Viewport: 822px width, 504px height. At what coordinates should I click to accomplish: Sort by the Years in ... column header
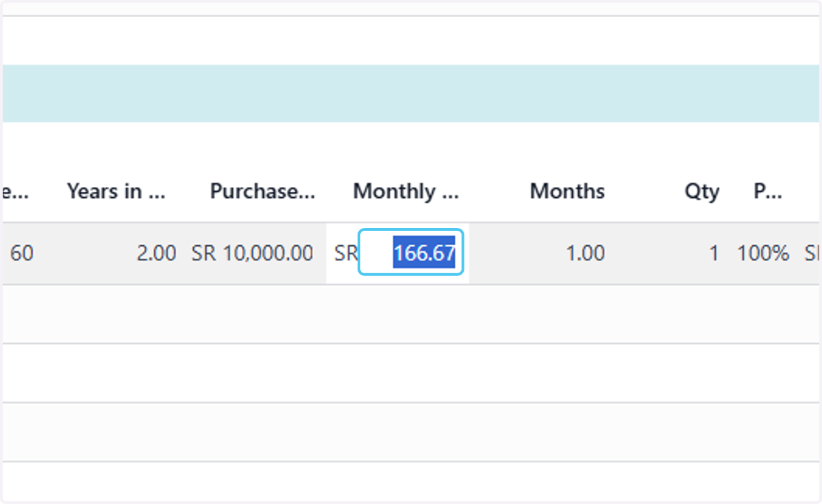click(116, 191)
